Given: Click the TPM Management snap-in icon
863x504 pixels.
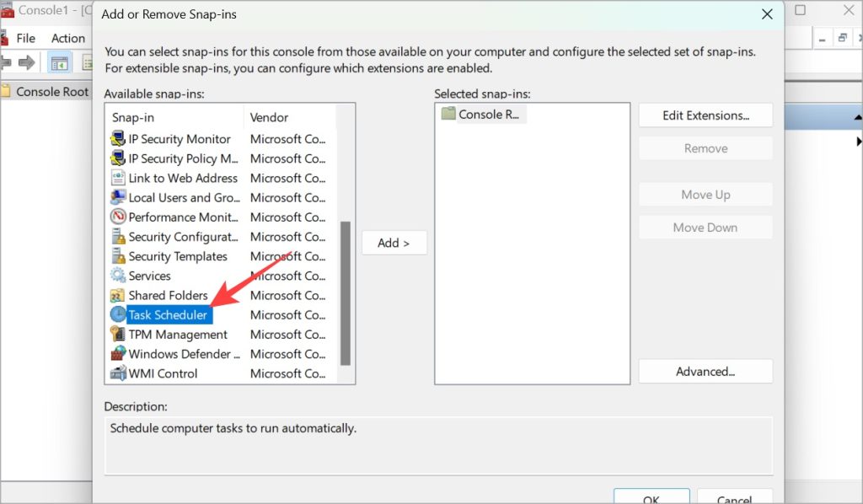Looking at the screenshot, I should (118, 335).
